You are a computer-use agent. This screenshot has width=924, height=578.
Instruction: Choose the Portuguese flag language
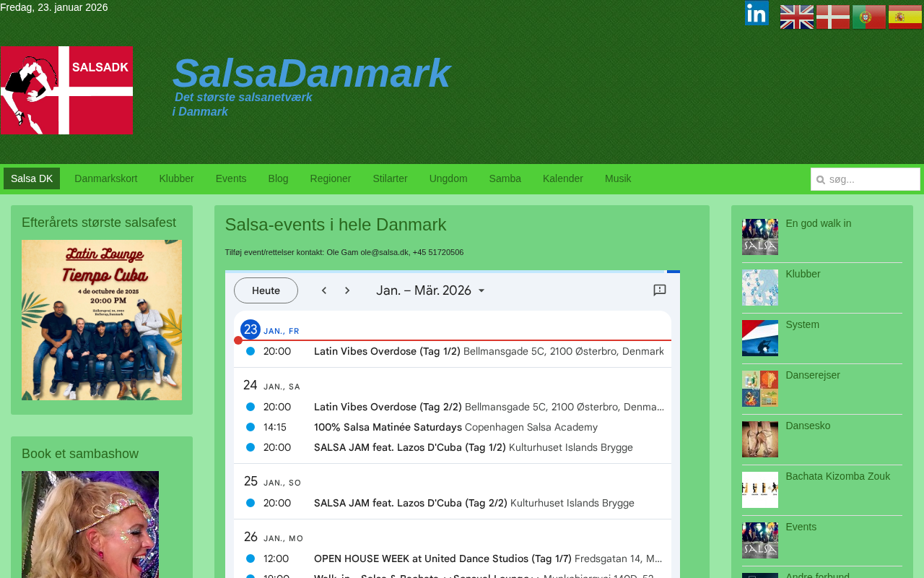[869, 17]
